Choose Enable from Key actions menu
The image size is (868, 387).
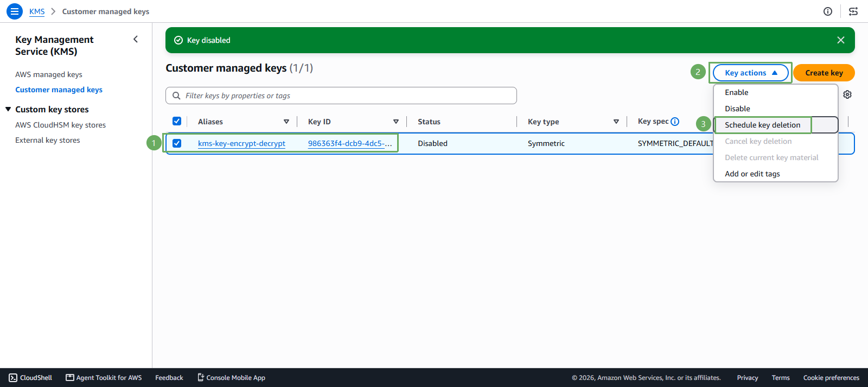tap(776, 92)
